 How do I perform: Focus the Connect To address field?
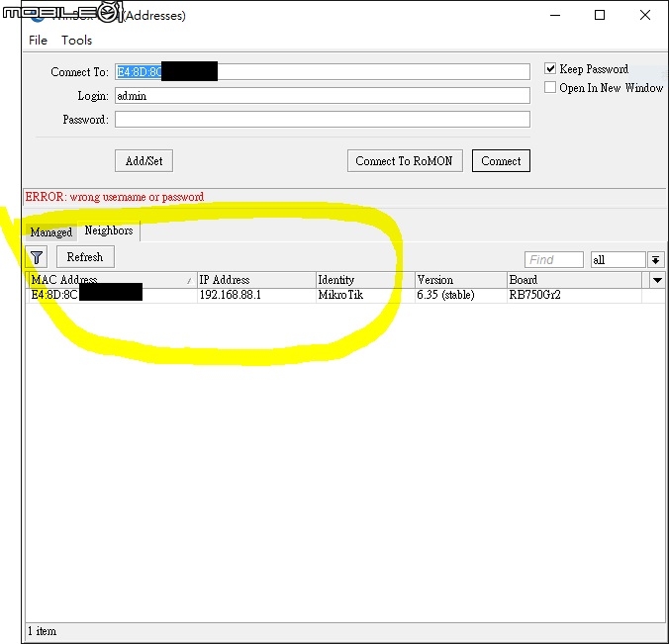coord(322,71)
